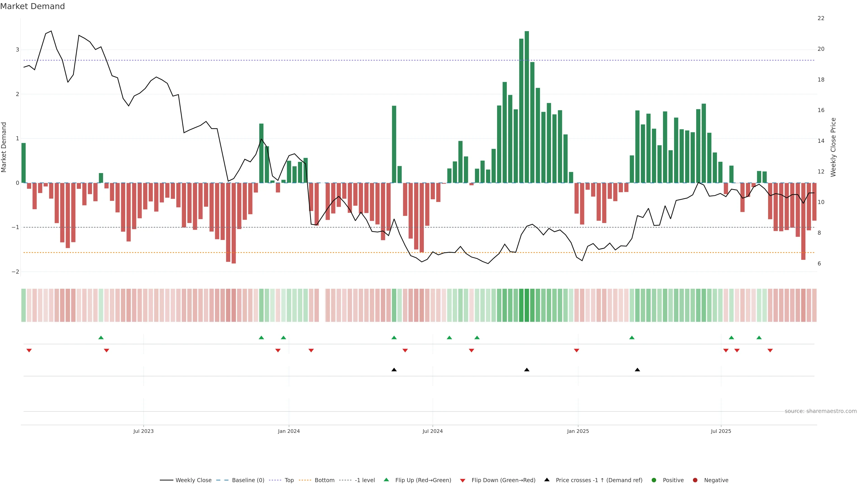The width and height of the screenshot is (868, 488).
Task: Click the Weekly Close Price axis title
Action: point(833,147)
